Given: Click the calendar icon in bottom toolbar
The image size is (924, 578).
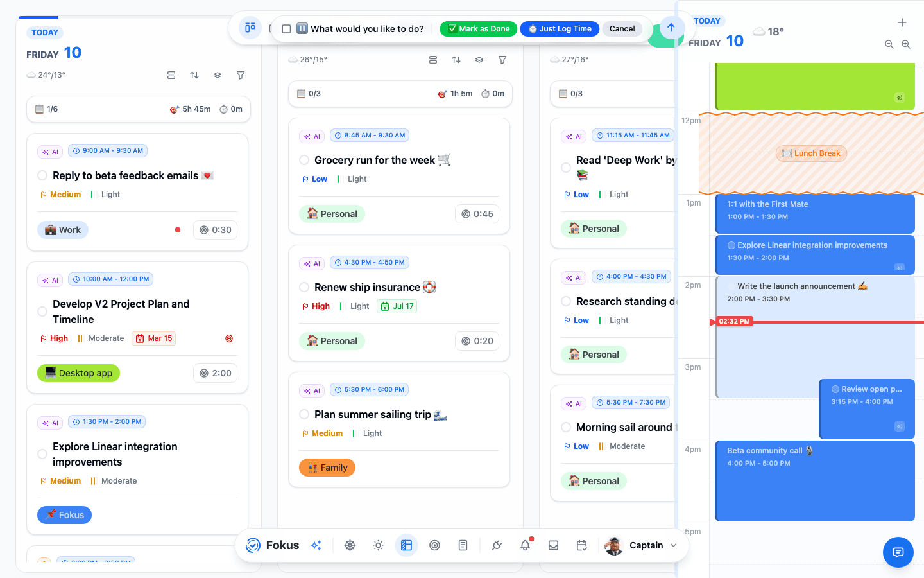Looking at the screenshot, I should 581,545.
